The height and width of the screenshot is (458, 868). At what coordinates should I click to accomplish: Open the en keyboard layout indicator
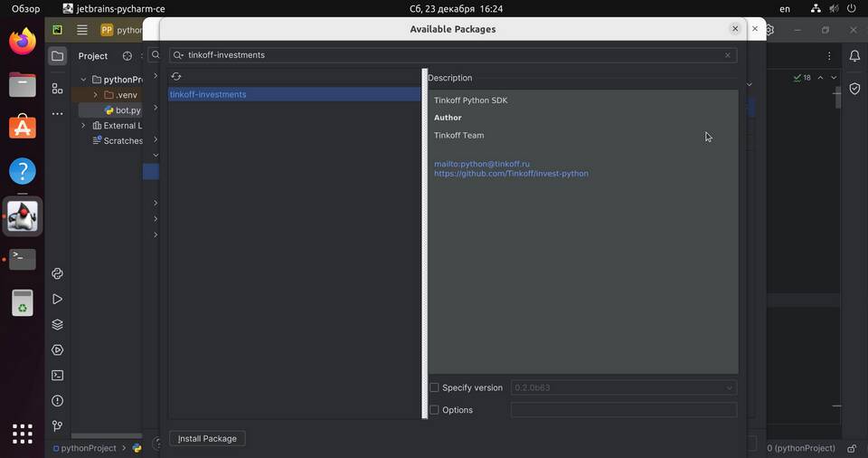785,9
